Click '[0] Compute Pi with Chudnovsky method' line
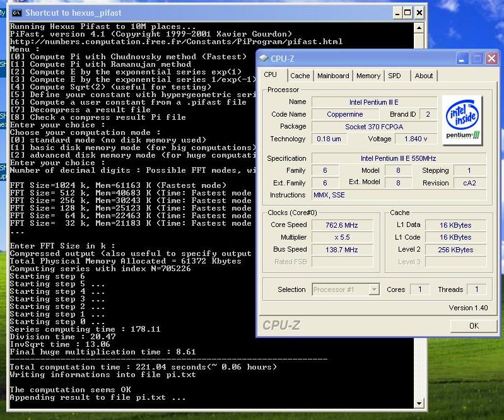This screenshot has height=420, width=504. [128, 57]
